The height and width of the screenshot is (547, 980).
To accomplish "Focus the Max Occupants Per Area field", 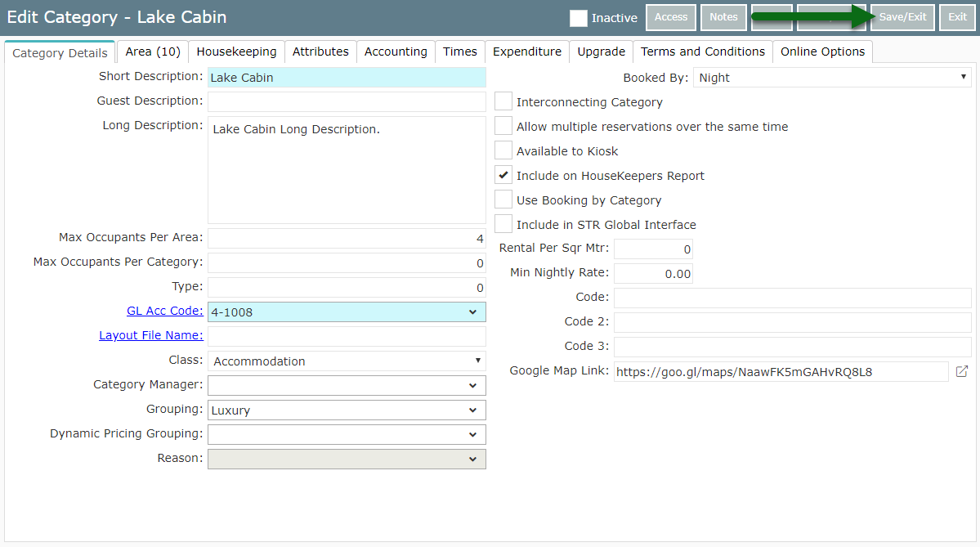I will pyautogui.click(x=347, y=238).
